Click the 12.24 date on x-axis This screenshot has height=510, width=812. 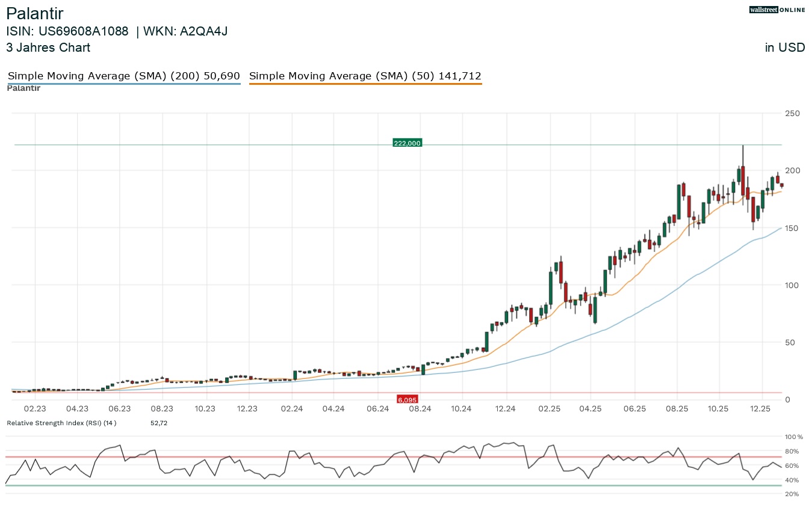coord(506,409)
